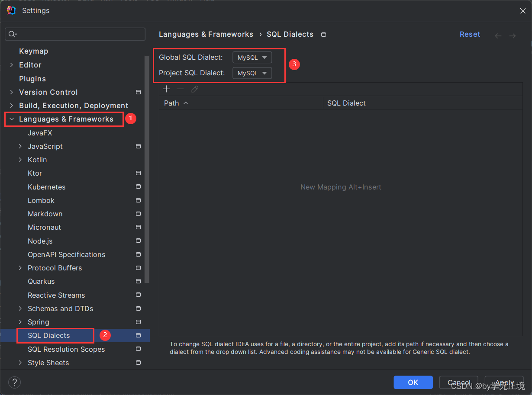
Task: Add a new SQL dialect mapping with plus icon
Action: pos(166,89)
